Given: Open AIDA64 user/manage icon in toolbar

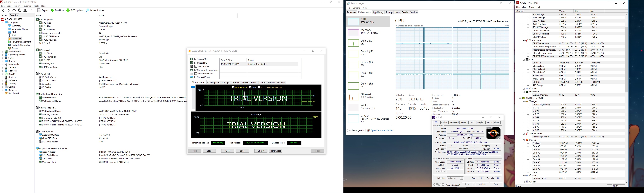Looking at the screenshot, I should [x=25, y=10].
